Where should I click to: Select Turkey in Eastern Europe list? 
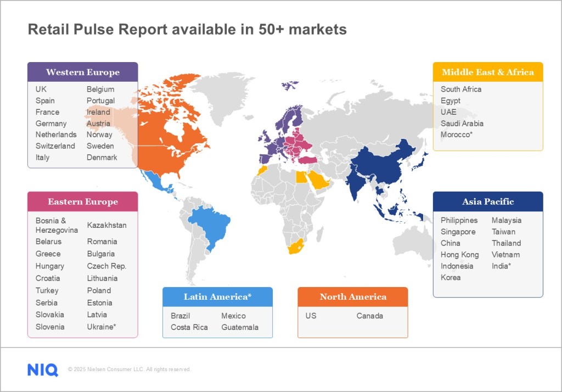(x=47, y=290)
